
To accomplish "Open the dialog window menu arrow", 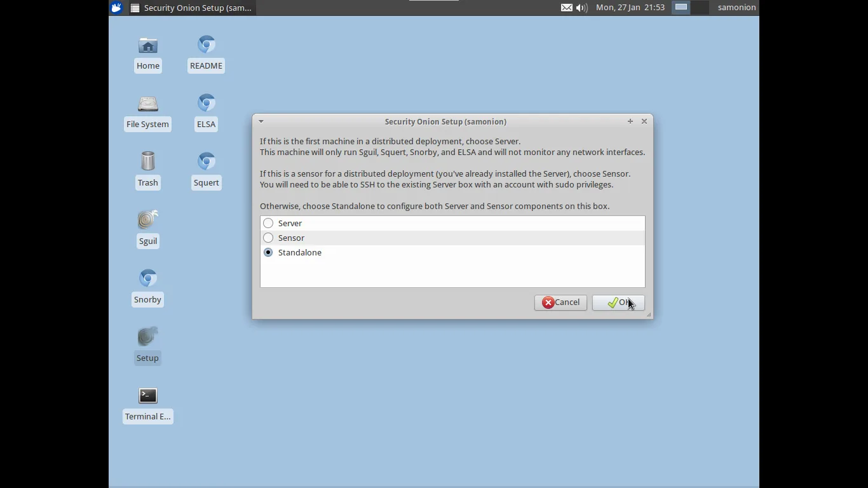I will pyautogui.click(x=261, y=121).
